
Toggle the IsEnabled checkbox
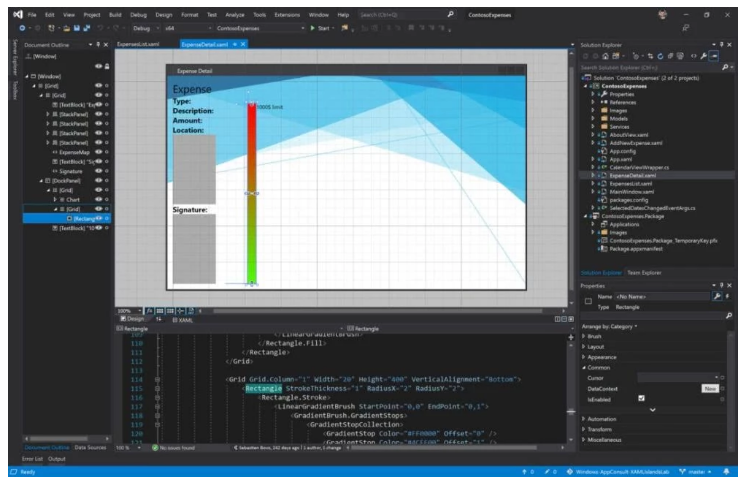[x=642, y=398]
